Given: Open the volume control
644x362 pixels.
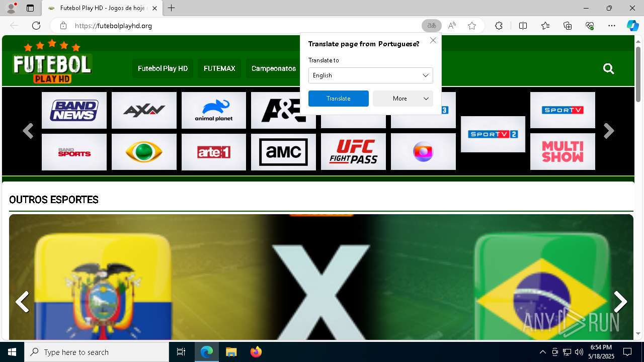Looking at the screenshot, I should click(579, 352).
